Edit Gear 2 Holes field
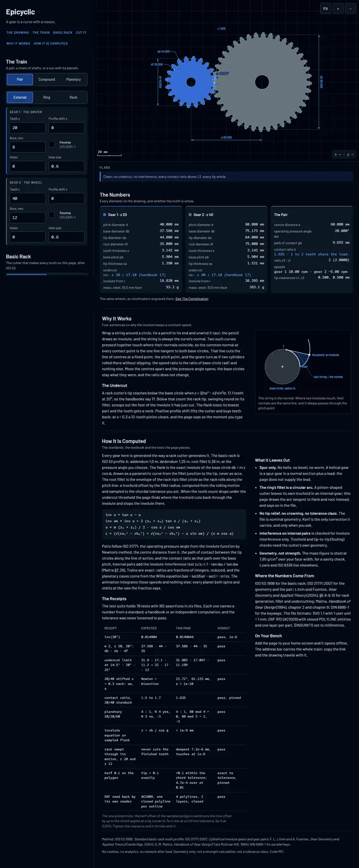359x868 pixels. coord(27,237)
